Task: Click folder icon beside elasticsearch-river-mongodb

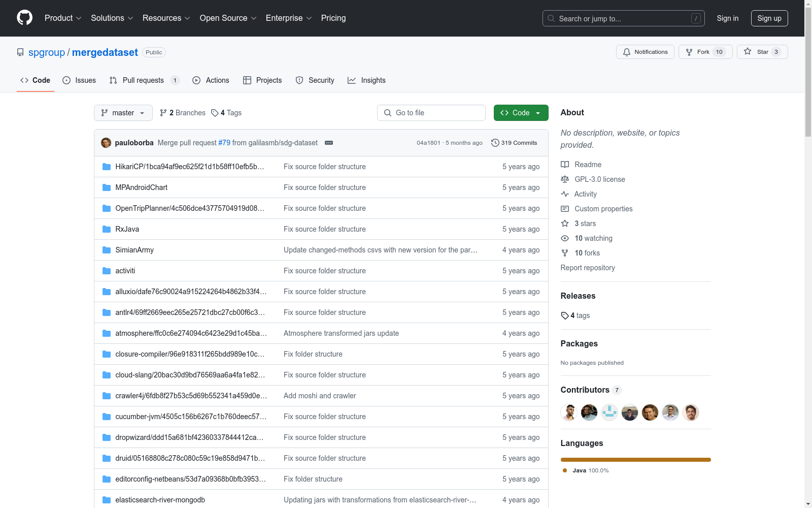Action: (x=107, y=500)
